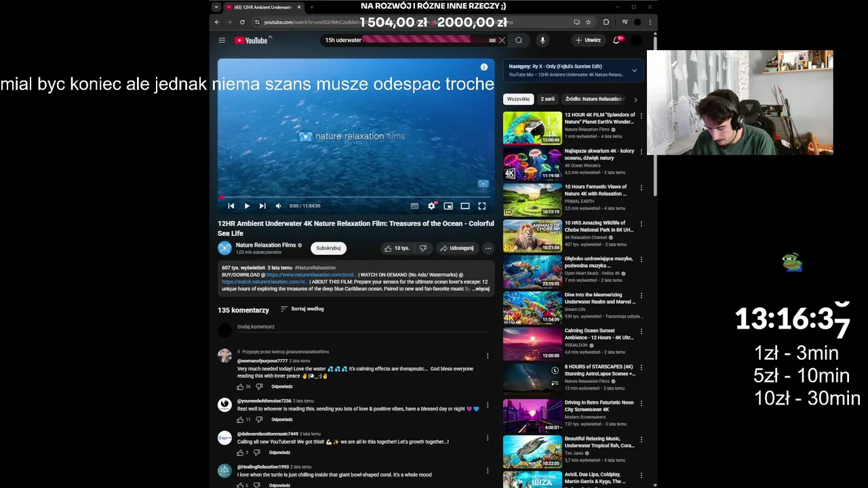Like the video (13 tys.)
The width and height of the screenshot is (868, 488).
coord(397,248)
